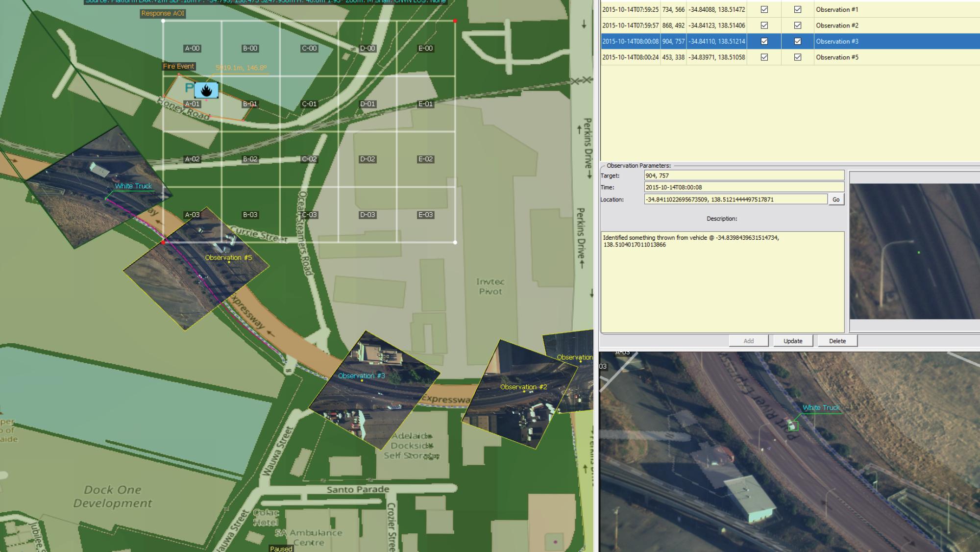Image resolution: width=980 pixels, height=552 pixels.
Task: Click the green target dot in the preview image
Action: click(x=918, y=252)
